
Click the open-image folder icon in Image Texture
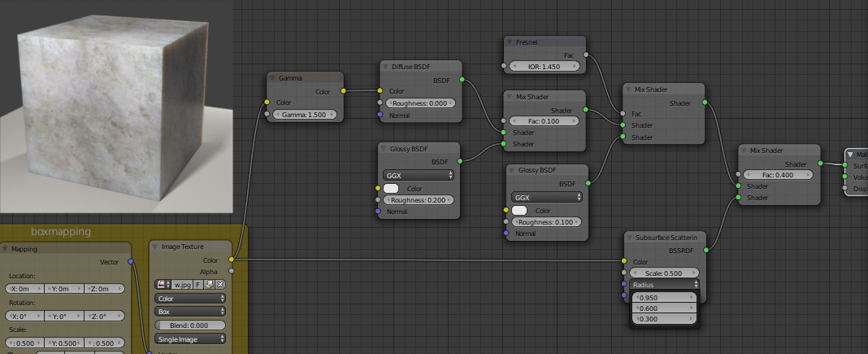point(209,284)
